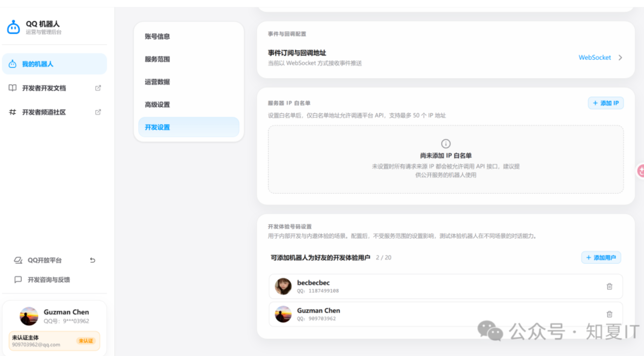Select the 开发设置 tab
Viewport: 644px width, 356px height.
coord(189,127)
